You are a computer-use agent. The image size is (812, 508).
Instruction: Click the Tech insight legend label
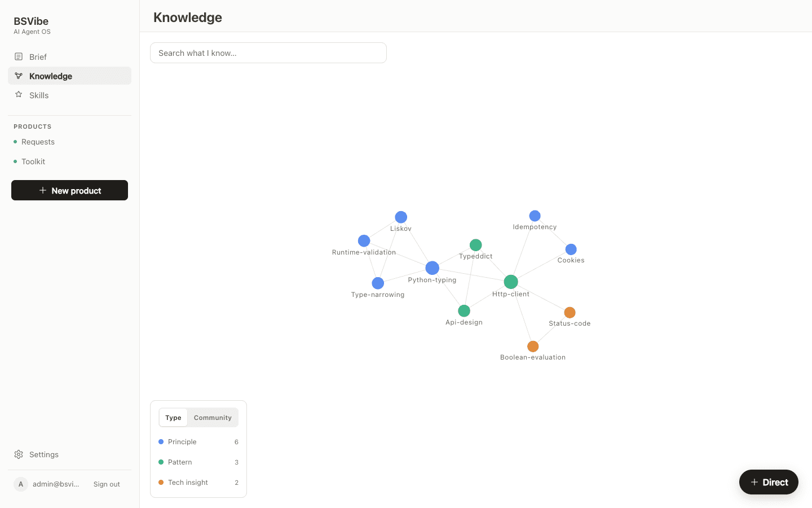tap(188, 483)
